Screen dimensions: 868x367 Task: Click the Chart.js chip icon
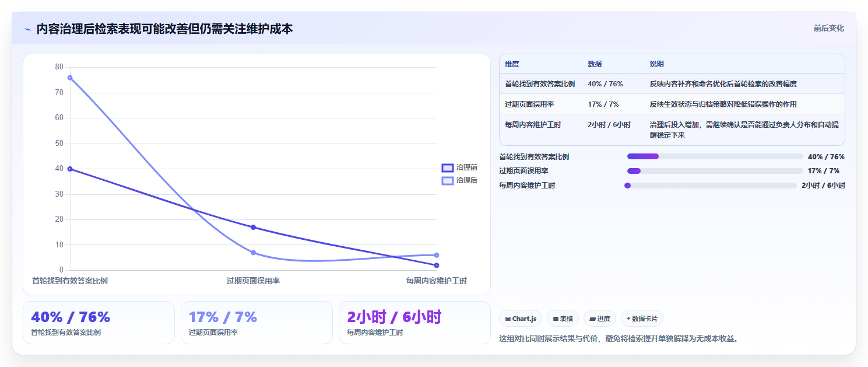tap(508, 319)
